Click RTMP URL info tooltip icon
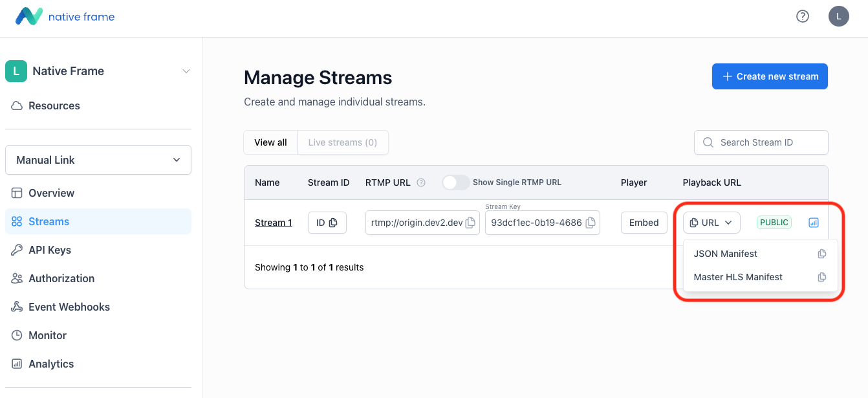The width and height of the screenshot is (868, 398). [x=421, y=182]
